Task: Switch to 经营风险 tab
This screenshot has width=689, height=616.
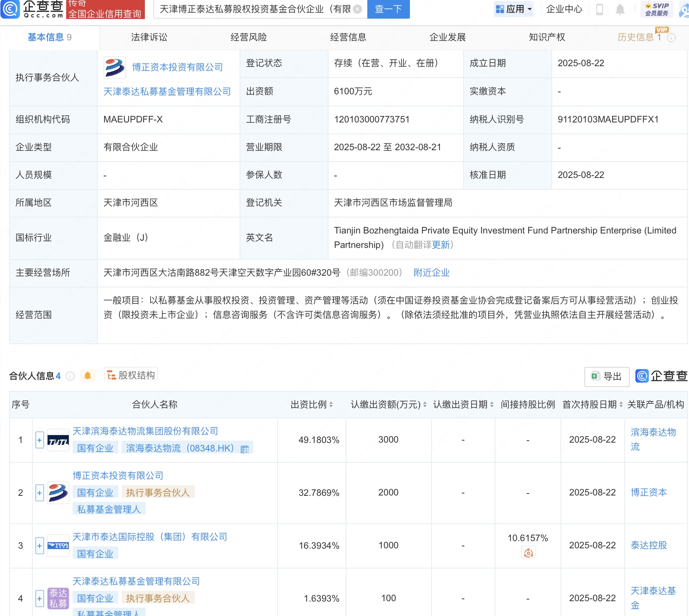Action: 249,37
